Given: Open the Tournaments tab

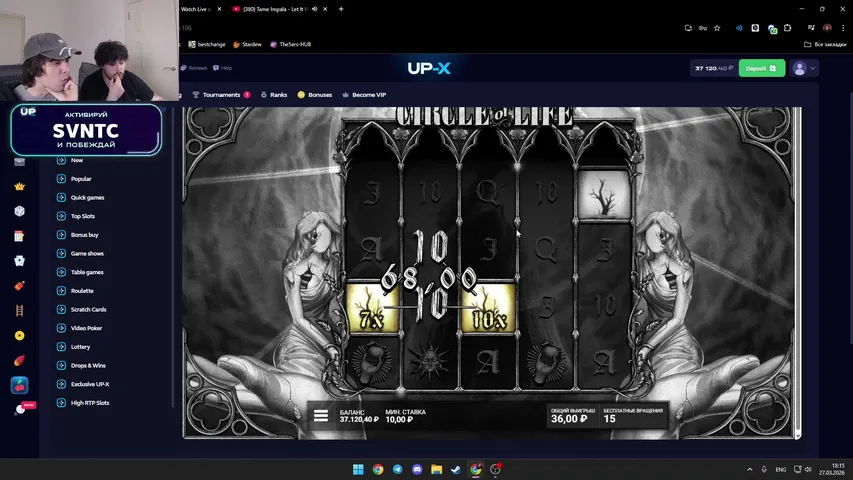Looking at the screenshot, I should [221, 95].
